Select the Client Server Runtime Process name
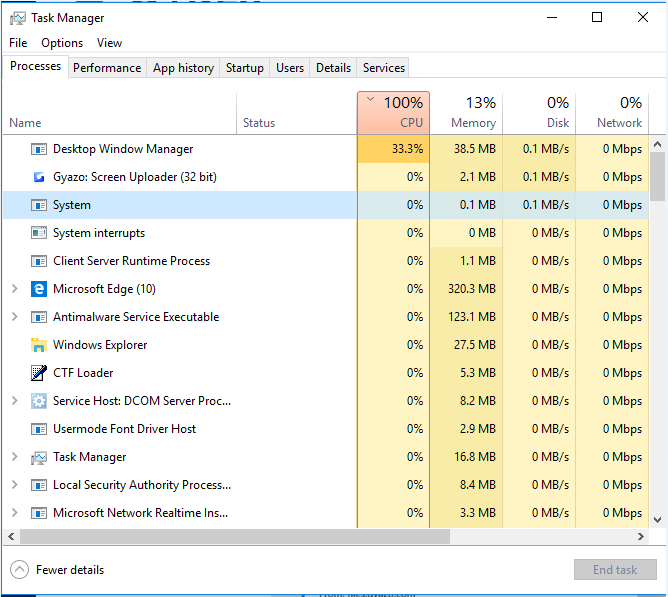 [x=131, y=261]
